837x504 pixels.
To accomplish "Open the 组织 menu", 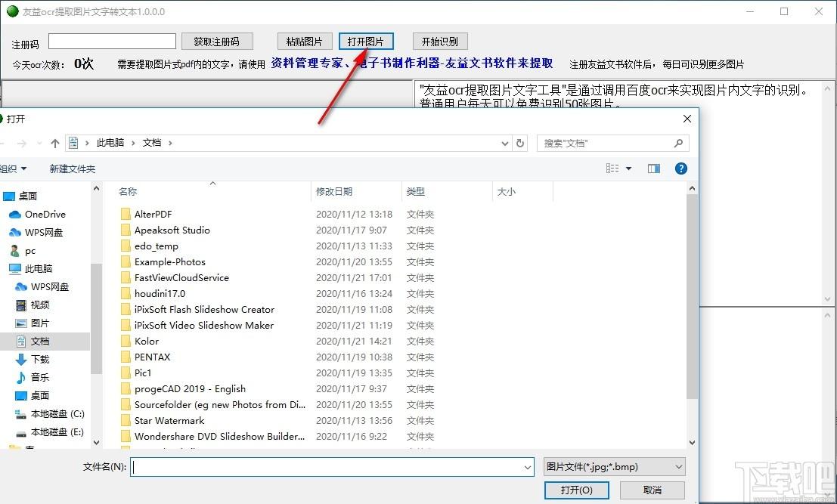I will pyautogui.click(x=13, y=169).
